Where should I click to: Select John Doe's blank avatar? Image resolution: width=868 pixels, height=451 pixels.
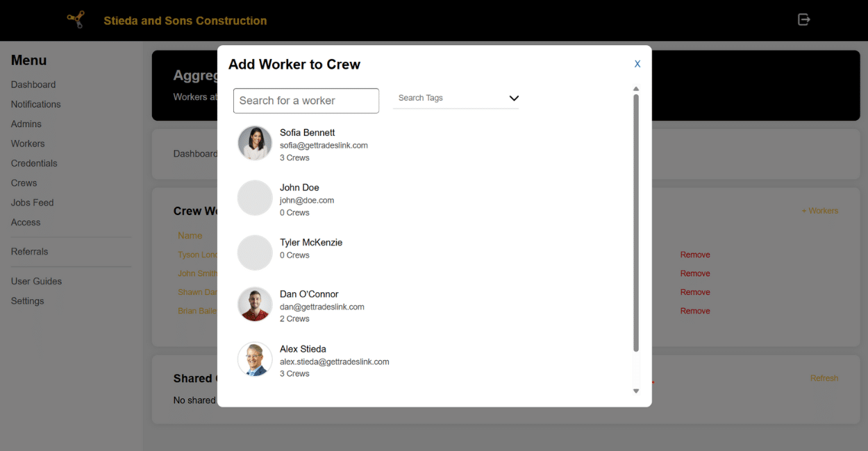(x=255, y=198)
